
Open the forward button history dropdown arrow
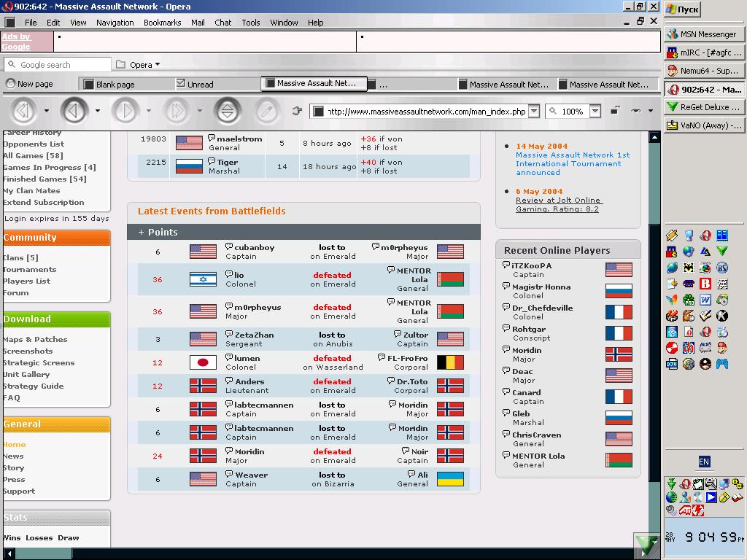point(149,111)
